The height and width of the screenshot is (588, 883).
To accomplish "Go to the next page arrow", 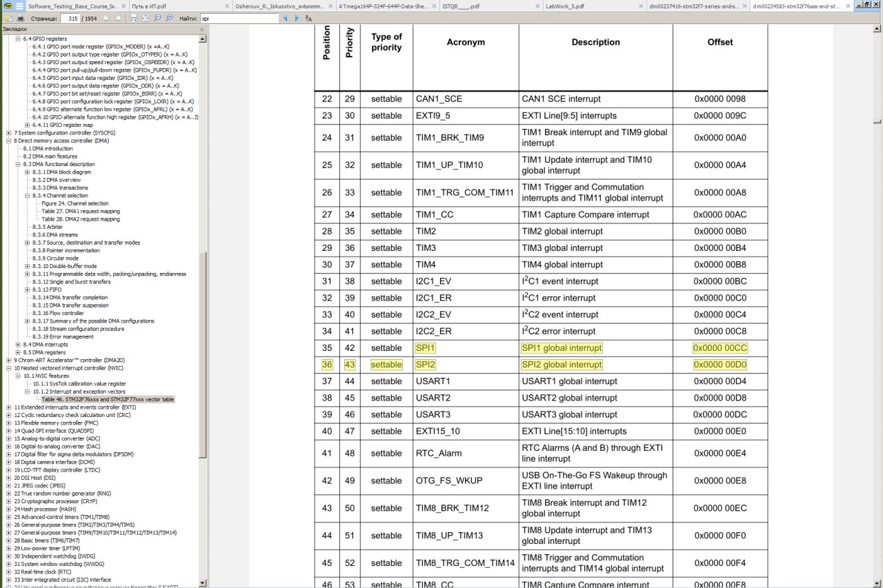I will (x=118, y=18).
